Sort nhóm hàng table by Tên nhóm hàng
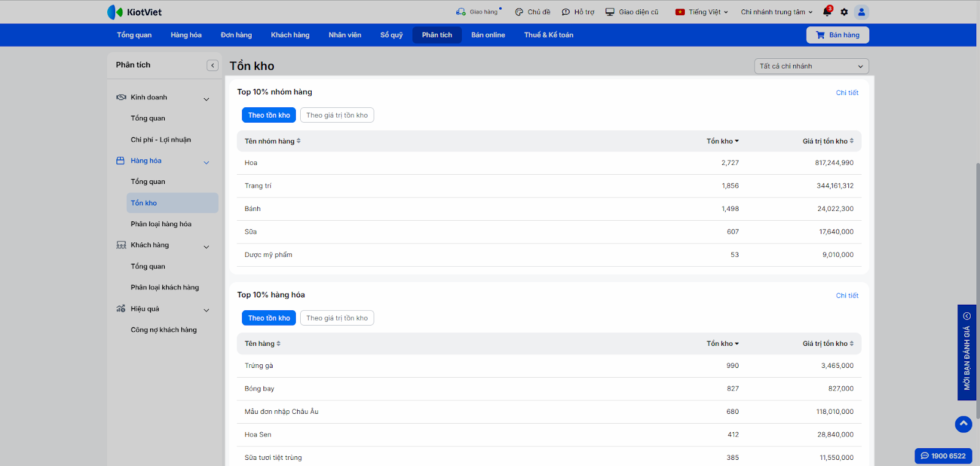 (x=273, y=141)
